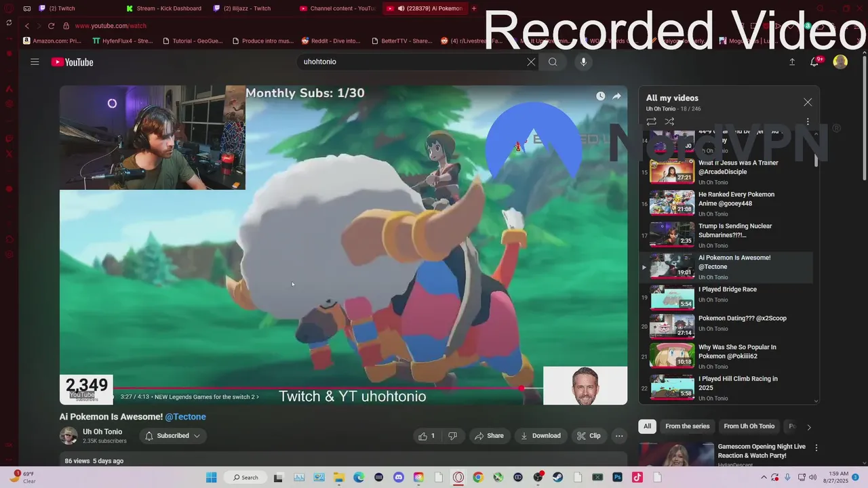The image size is (868, 488).
Task: Open the Uh Oh Tonio channel name
Action: (102, 432)
